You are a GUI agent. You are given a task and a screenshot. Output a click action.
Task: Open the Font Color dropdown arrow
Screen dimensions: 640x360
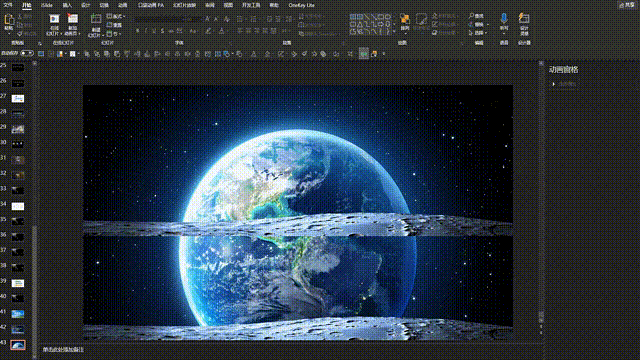pos(227,31)
